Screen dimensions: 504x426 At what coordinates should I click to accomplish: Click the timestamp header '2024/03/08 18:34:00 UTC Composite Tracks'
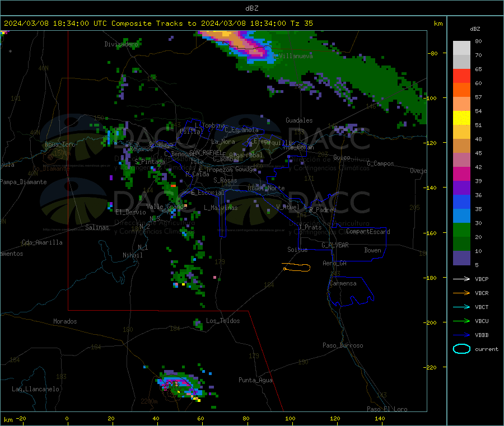point(93,24)
